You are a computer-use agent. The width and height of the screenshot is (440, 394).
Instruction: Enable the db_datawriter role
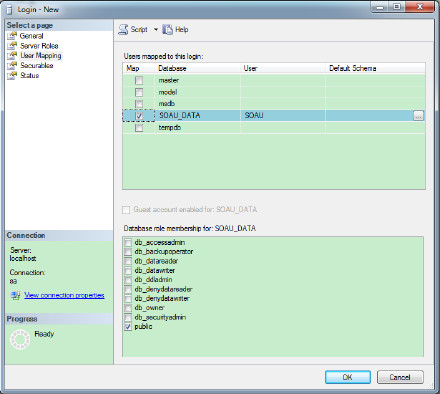tap(128, 270)
